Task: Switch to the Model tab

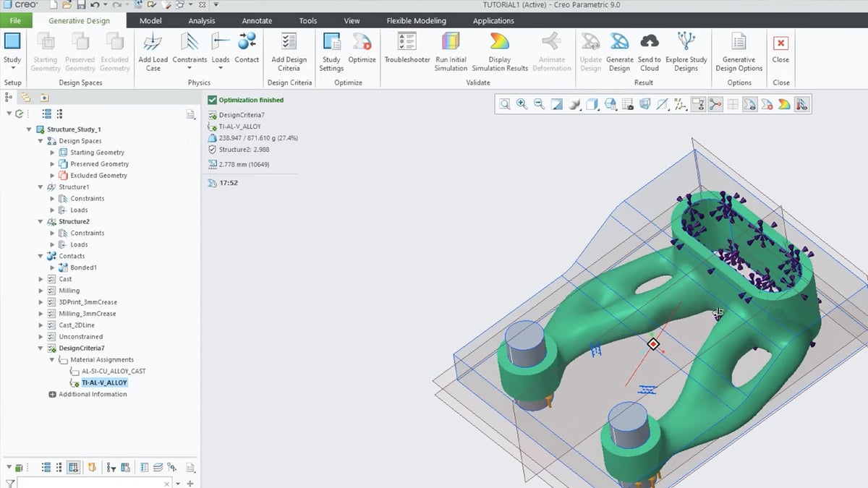Action: pyautogui.click(x=150, y=21)
